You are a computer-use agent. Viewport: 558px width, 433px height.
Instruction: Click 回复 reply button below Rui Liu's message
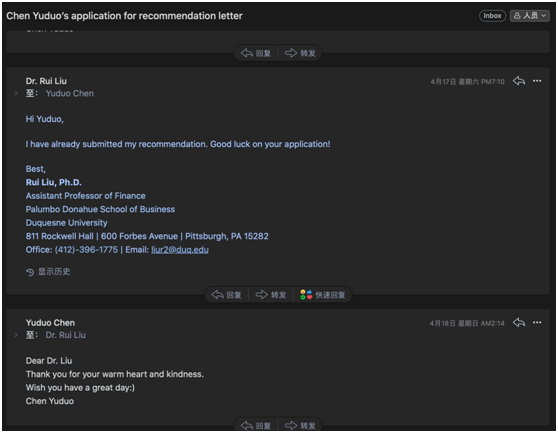coord(227,295)
